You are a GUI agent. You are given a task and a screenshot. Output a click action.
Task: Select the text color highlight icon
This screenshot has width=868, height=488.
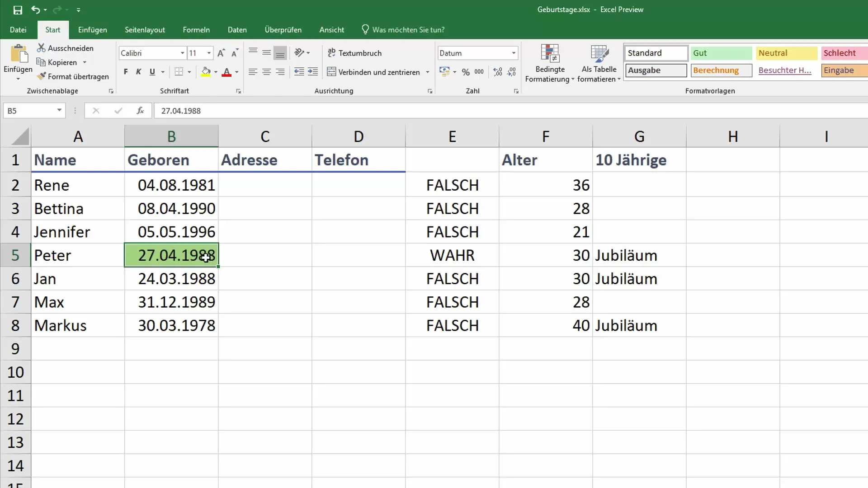point(204,71)
